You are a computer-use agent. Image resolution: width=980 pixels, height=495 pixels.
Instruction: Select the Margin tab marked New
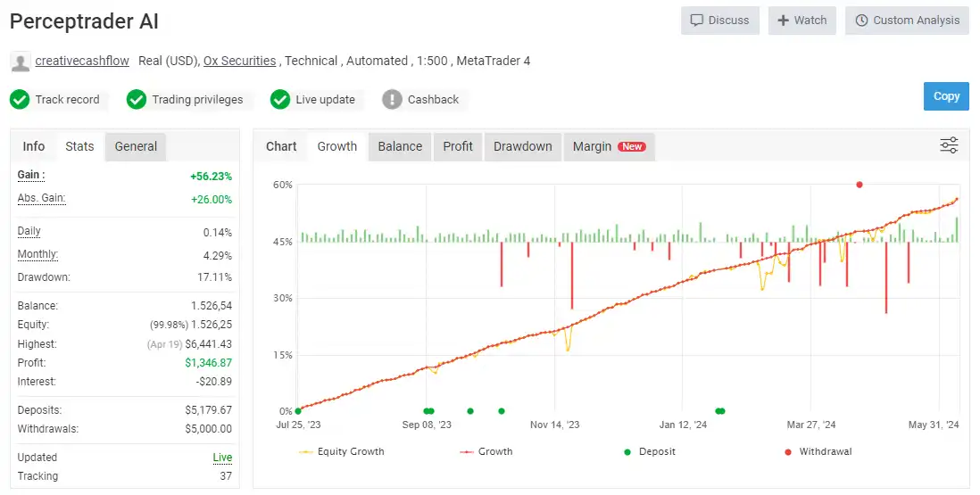[x=609, y=146]
